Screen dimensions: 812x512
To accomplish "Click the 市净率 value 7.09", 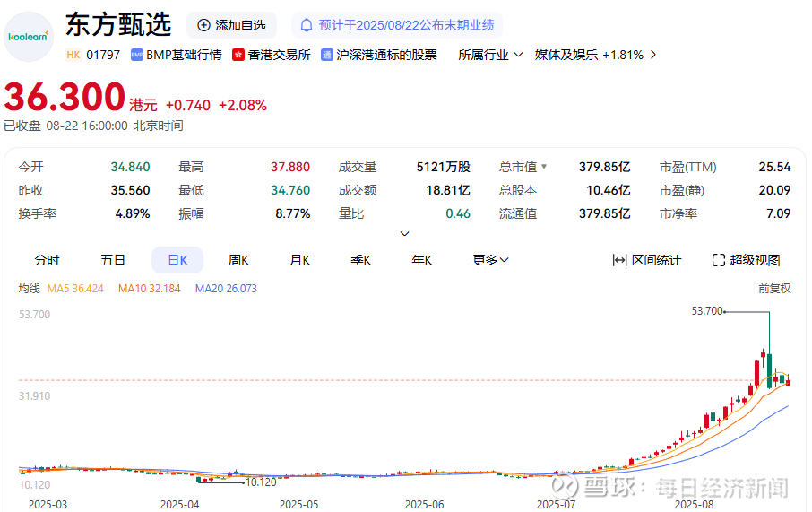I will point(778,213).
